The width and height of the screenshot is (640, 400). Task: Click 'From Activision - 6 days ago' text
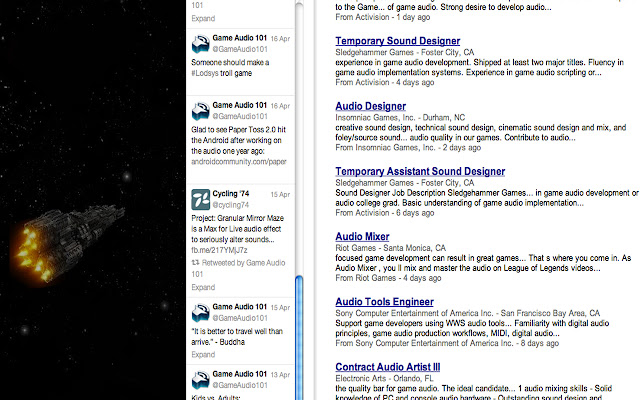(384, 213)
